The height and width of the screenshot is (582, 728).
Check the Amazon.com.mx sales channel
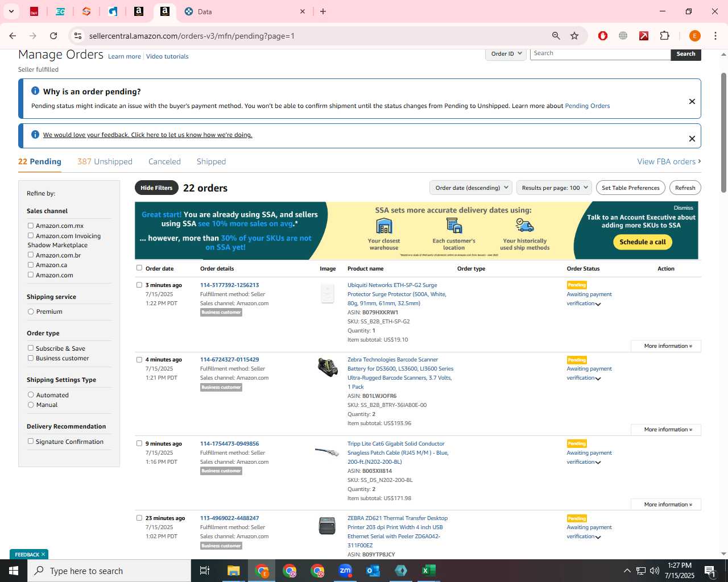31,226
